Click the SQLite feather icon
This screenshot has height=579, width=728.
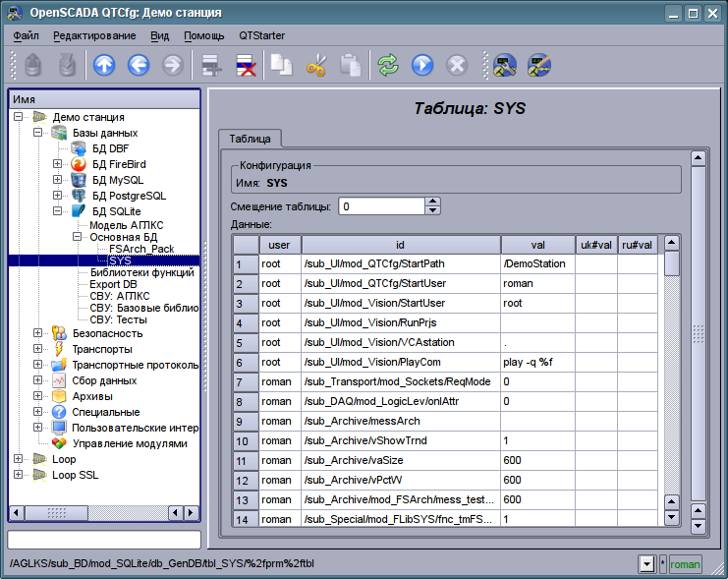point(79,211)
